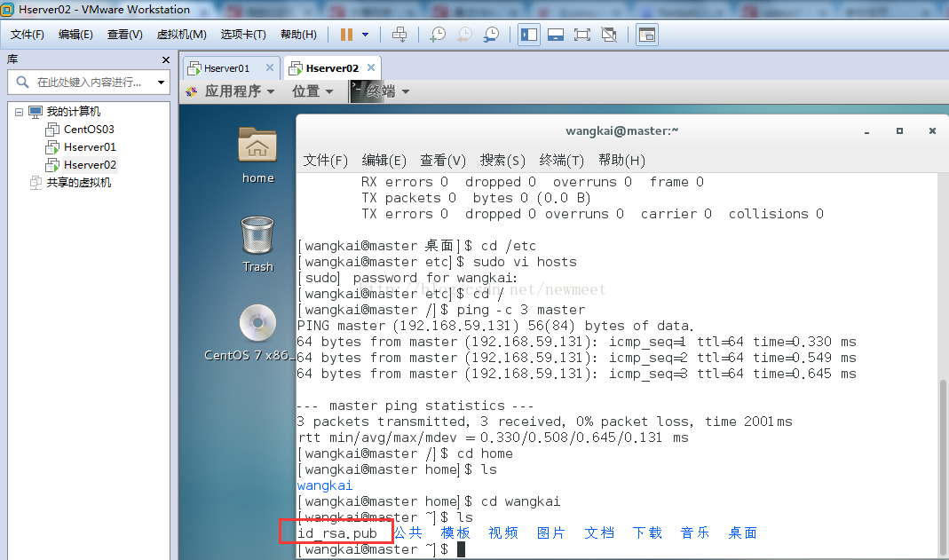Viewport: 949px width, 560px height.
Task: Select Hserver01 in the library tree
Action: pyautogui.click(x=90, y=147)
